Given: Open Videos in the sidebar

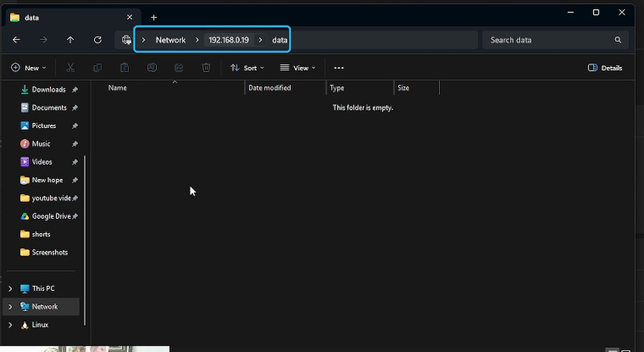Looking at the screenshot, I should click(43, 162).
